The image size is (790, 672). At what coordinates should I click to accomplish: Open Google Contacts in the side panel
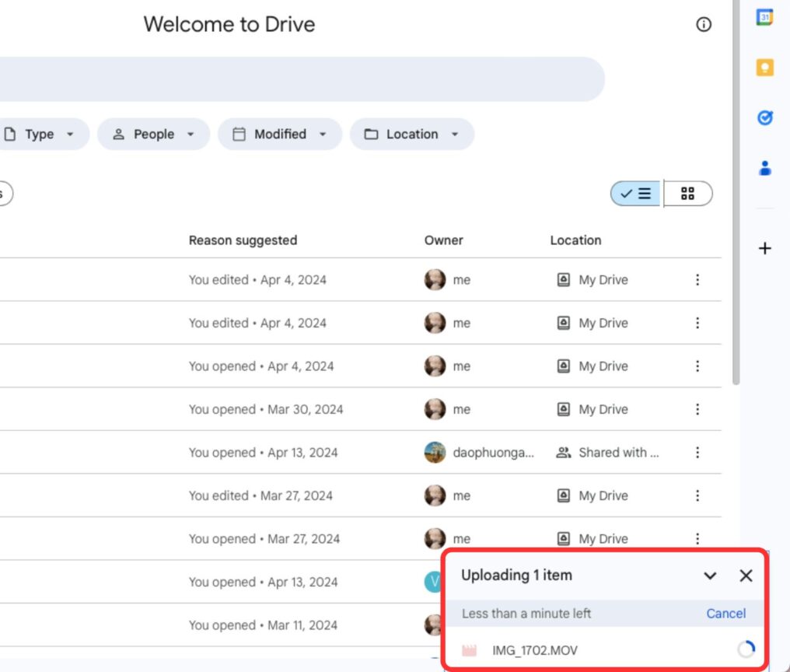(x=764, y=167)
